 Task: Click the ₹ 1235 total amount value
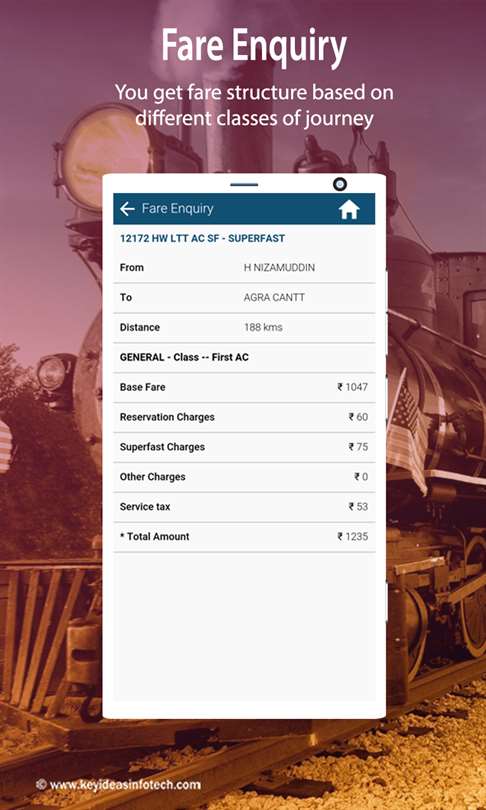(353, 537)
